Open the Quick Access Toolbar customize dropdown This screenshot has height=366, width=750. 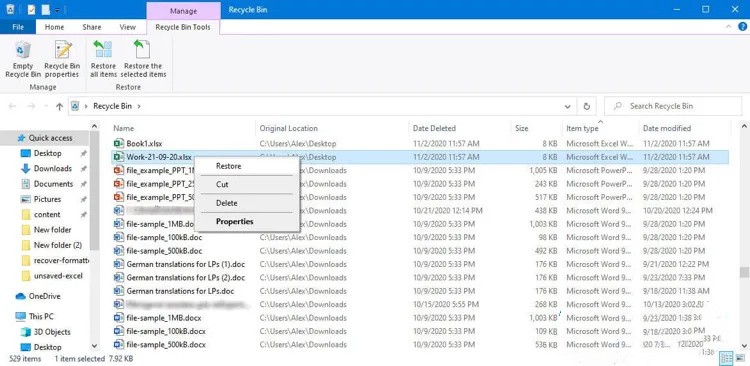[57, 10]
